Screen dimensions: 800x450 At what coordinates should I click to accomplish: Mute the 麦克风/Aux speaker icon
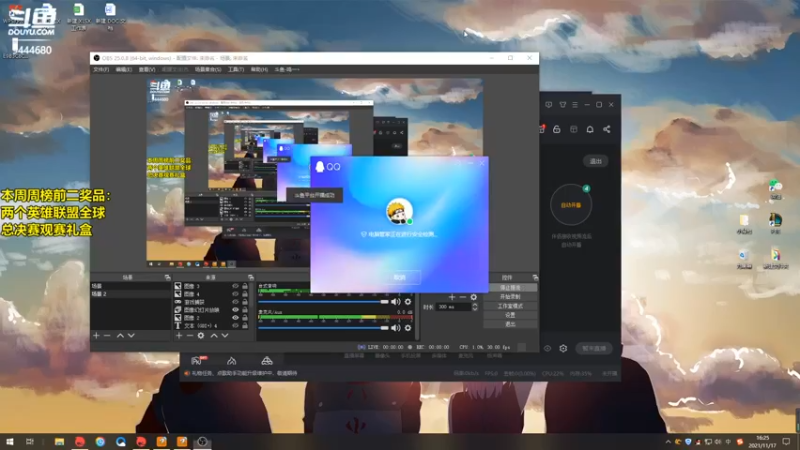point(395,328)
